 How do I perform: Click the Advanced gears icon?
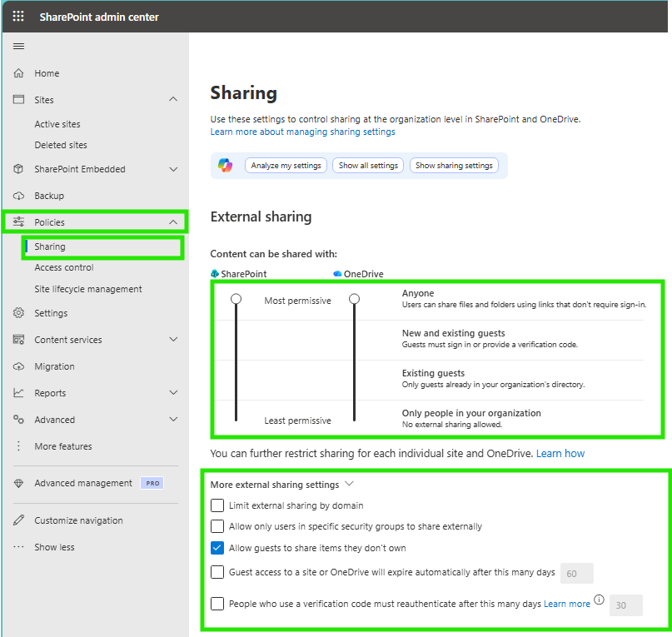point(18,419)
